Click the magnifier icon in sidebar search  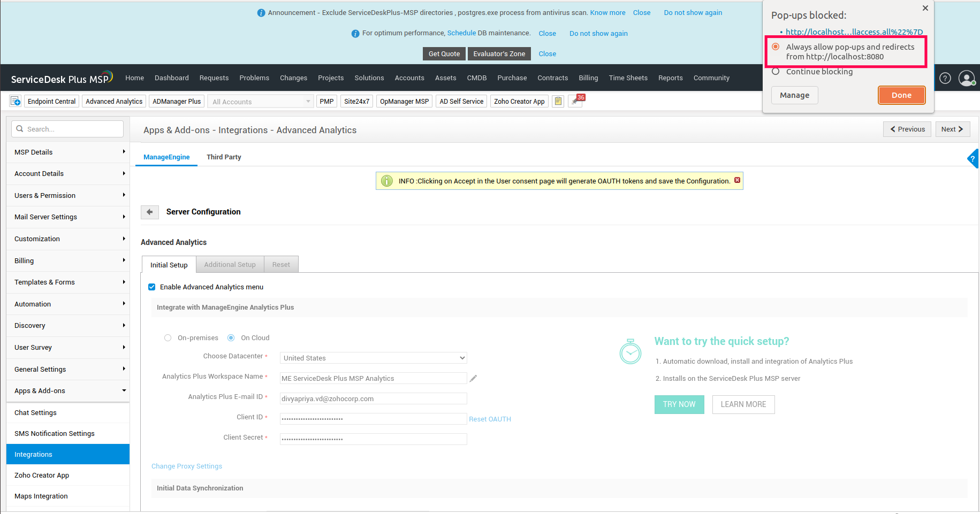[20, 129]
